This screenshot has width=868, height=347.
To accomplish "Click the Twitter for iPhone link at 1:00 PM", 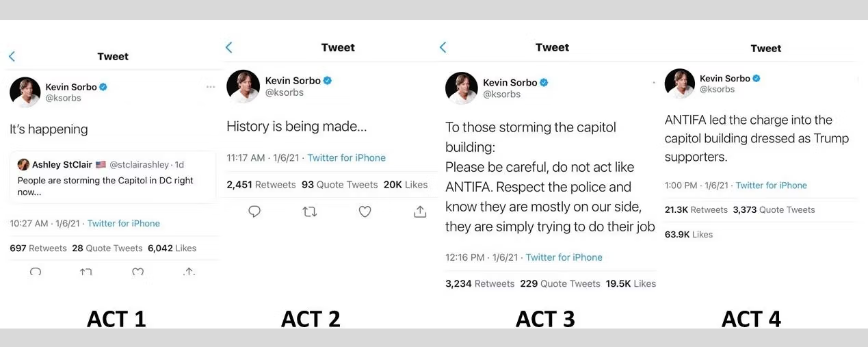I will coord(772,185).
